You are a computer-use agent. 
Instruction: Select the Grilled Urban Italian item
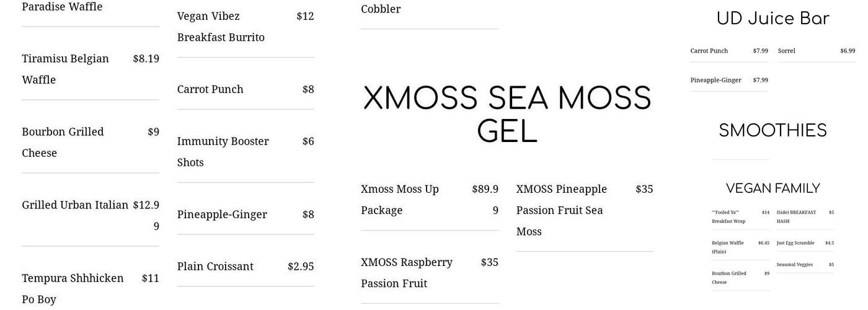coord(75,205)
